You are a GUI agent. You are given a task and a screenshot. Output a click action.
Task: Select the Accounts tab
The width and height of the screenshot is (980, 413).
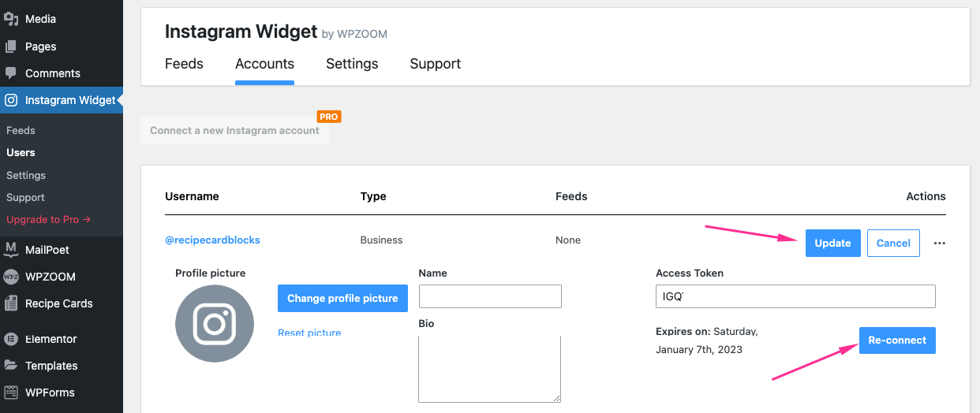coord(264,64)
